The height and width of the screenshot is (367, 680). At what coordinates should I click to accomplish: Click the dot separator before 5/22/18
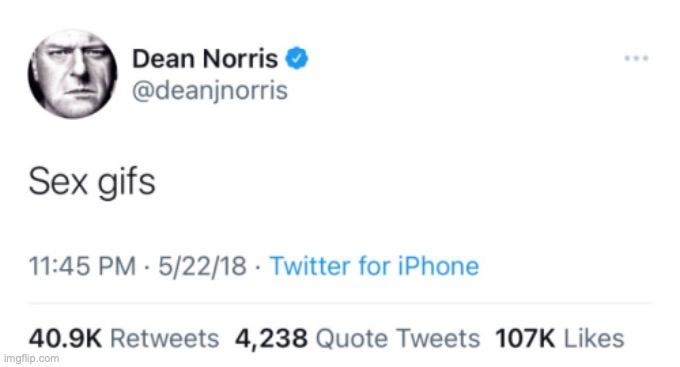tap(147, 267)
